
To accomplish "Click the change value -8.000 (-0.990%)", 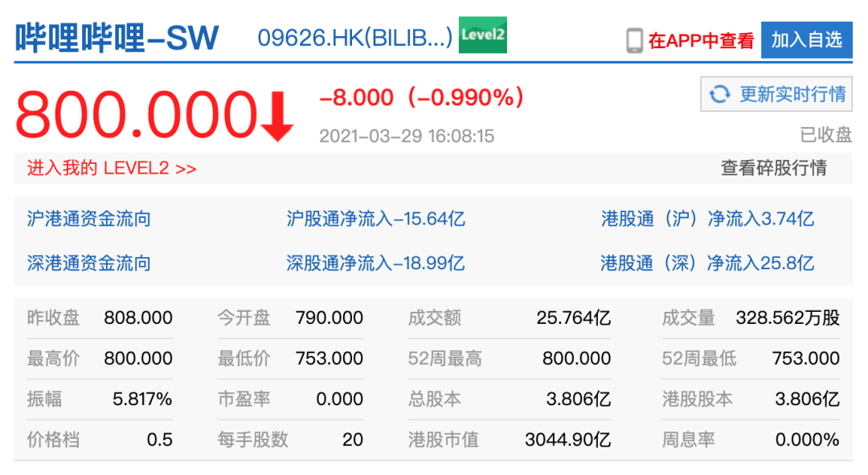I will (422, 97).
